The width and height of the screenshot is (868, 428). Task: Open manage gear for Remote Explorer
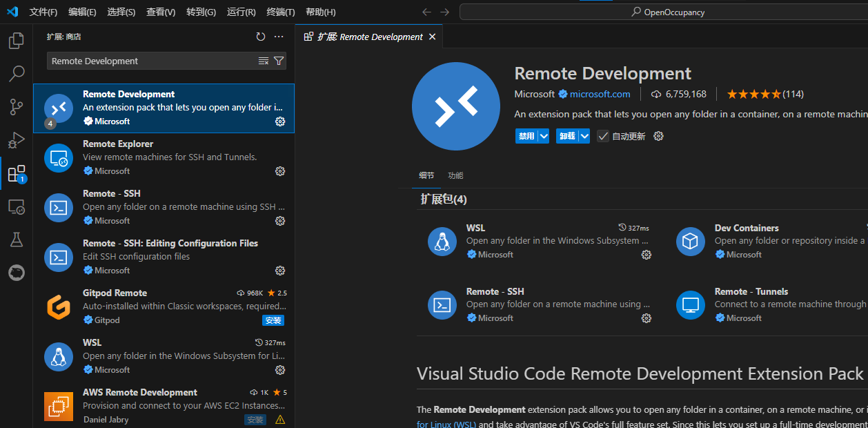pos(280,171)
